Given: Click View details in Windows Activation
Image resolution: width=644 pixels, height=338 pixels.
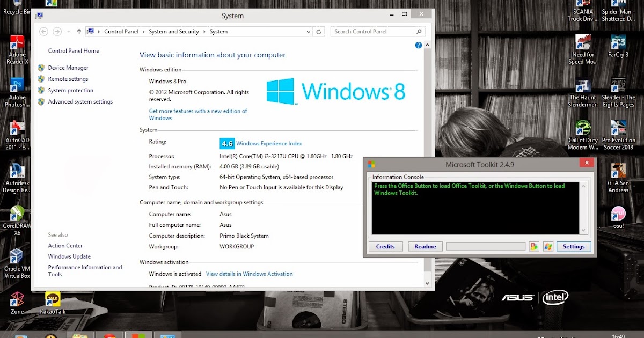Looking at the screenshot, I should coord(250,274).
